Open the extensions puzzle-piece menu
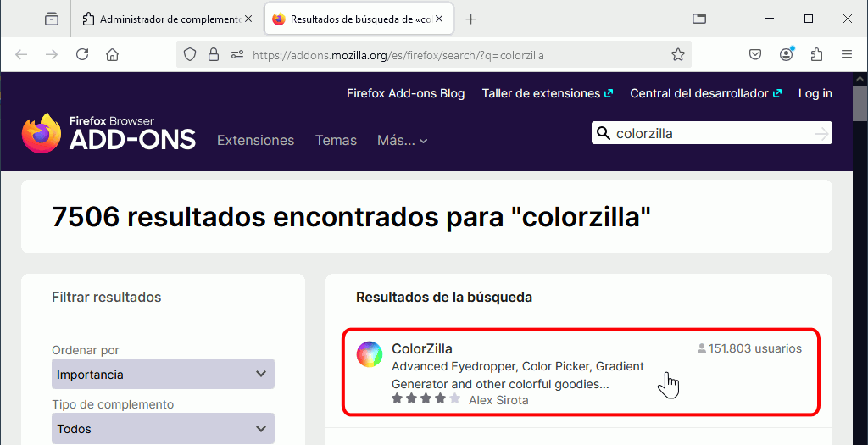 [x=816, y=54]
